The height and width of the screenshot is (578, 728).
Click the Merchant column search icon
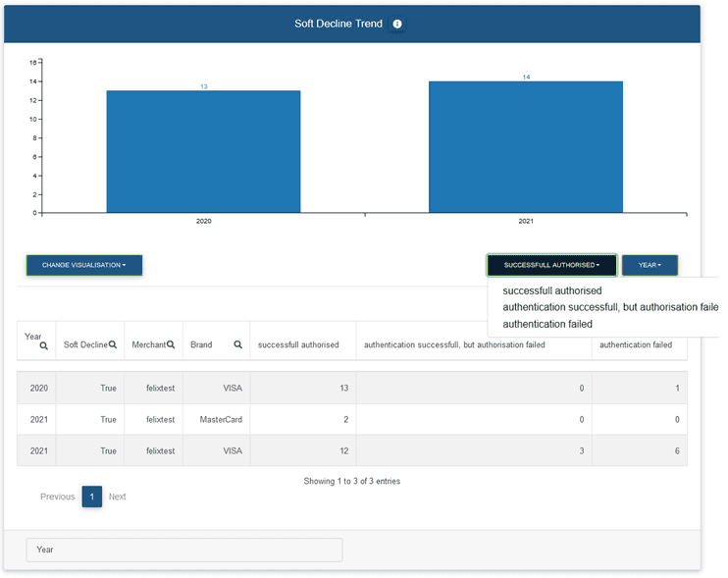click(171, 344)
